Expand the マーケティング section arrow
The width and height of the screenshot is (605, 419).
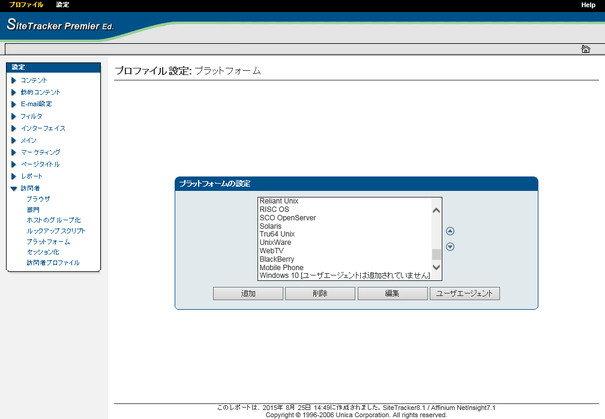coord(14,152)
